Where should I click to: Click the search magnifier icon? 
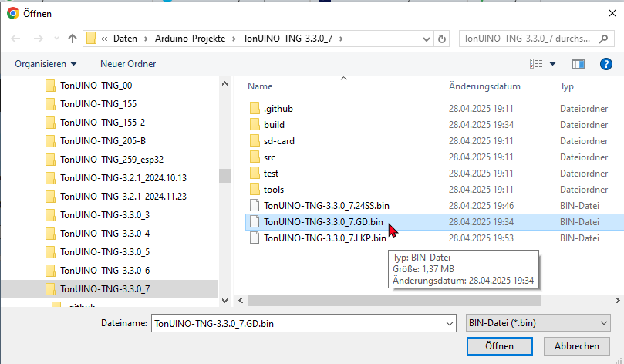click(x=603, y=39)
